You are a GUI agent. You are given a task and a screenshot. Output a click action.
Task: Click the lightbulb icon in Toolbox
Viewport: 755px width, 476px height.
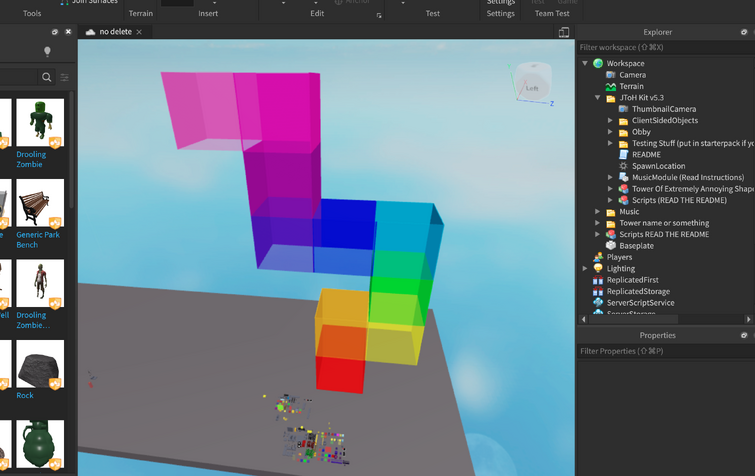coord(47,51)
